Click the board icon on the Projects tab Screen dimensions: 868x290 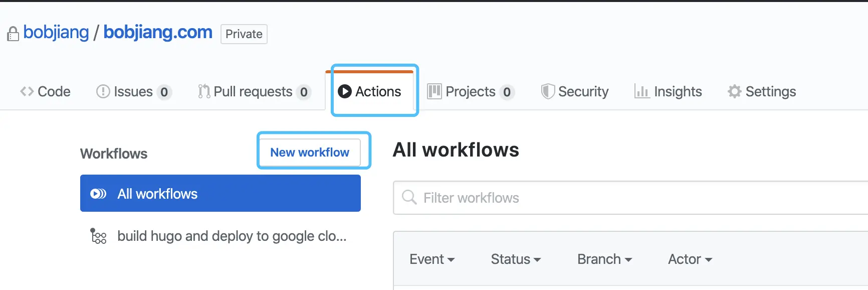click(x=435, y=91)
